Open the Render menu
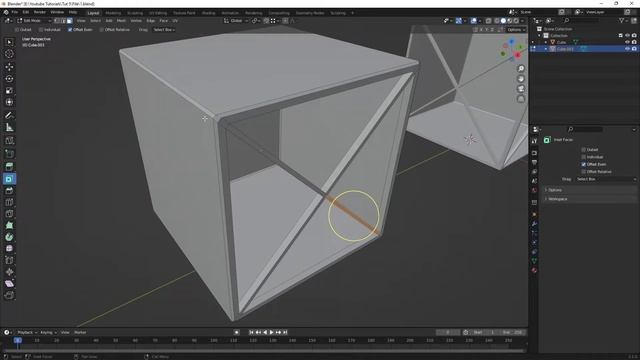Viewport: 640px width, 360px height. (40, 12)
